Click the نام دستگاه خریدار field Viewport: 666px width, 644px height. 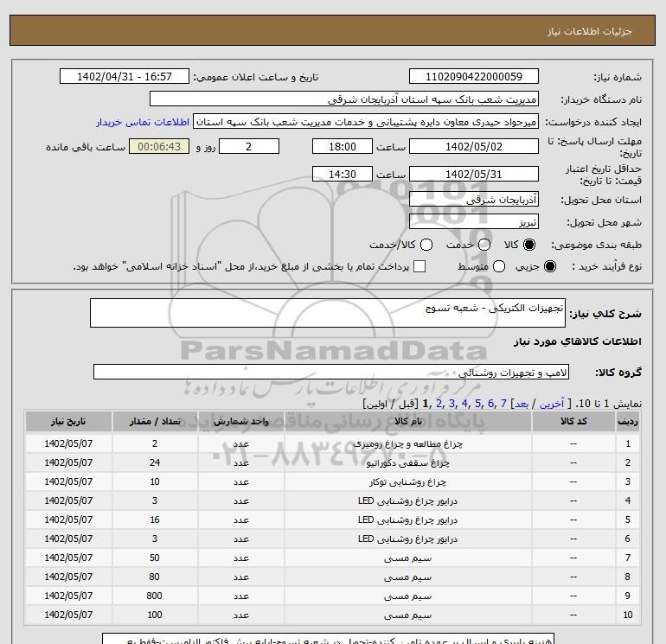pyautogui.click(x=344, y=99)
